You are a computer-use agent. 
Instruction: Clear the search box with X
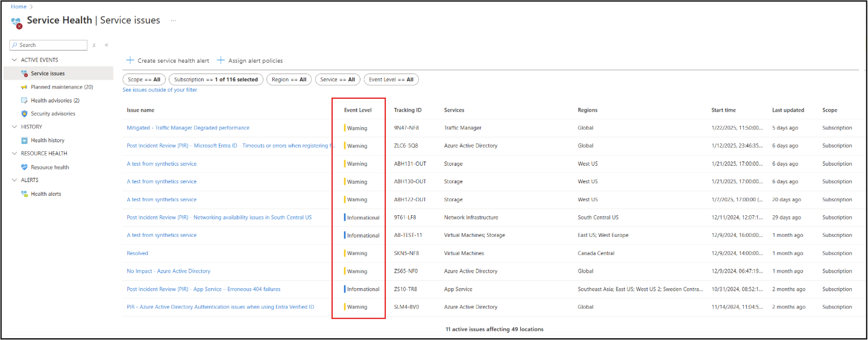pos(94,45)
